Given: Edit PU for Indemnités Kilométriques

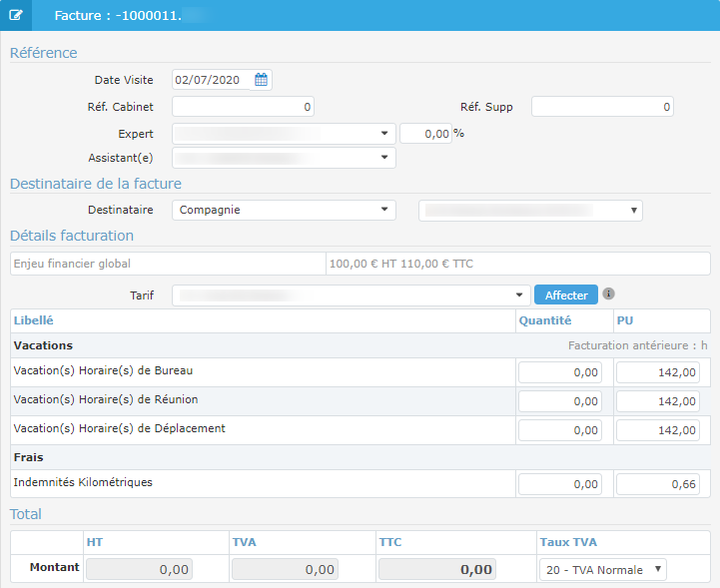Looking at the screenshot, I should [x=658, y=484].
